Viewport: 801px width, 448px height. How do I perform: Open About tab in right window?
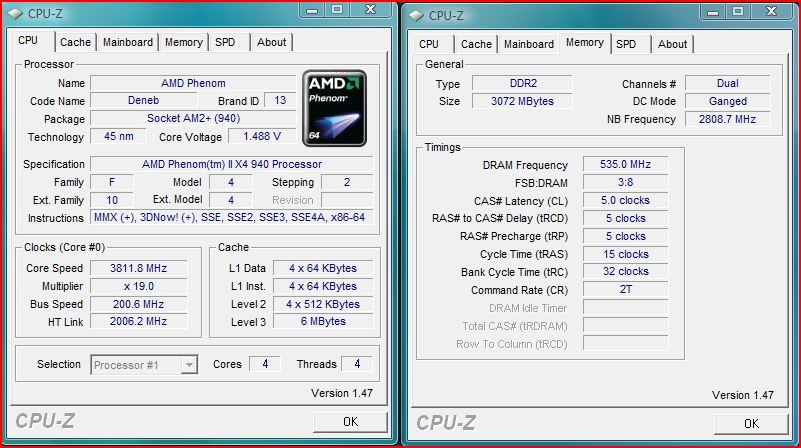coord(672,44)
